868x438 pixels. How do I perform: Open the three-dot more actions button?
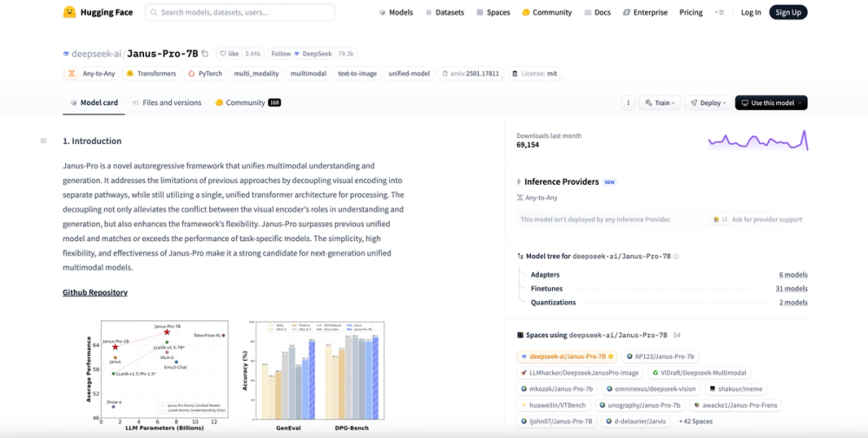click(x=628, y=103)
